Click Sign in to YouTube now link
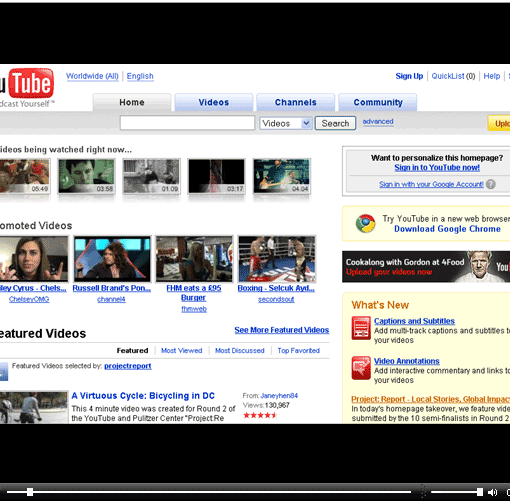Viewport: 510px width, 504px height. pos(437,168)
